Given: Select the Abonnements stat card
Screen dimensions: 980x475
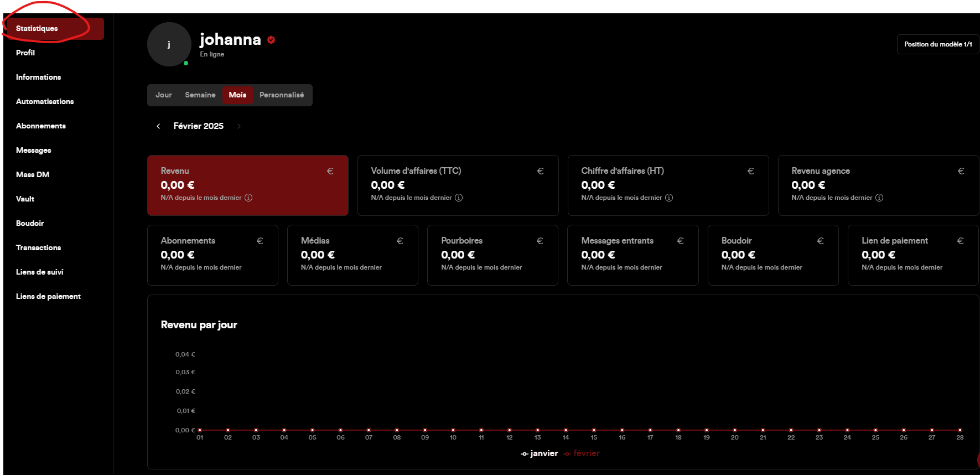Looking at the screenshot, I should pos(212,255).
